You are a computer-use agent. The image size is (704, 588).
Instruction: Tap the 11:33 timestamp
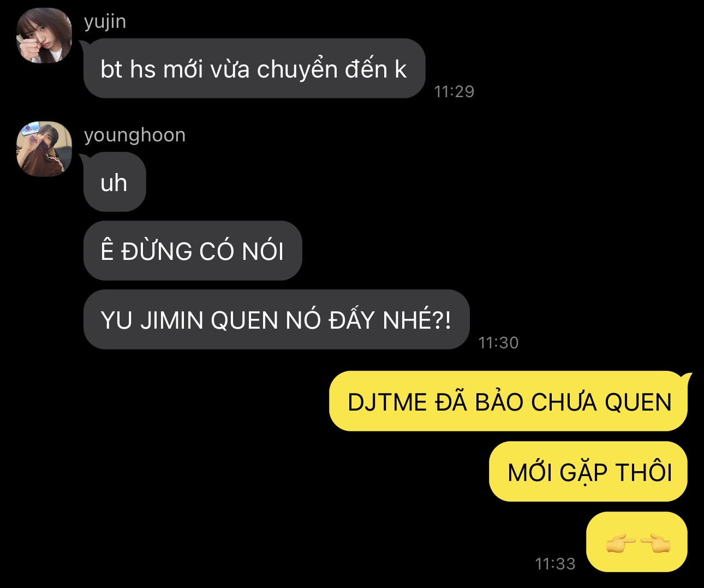[x=556, y=563]
